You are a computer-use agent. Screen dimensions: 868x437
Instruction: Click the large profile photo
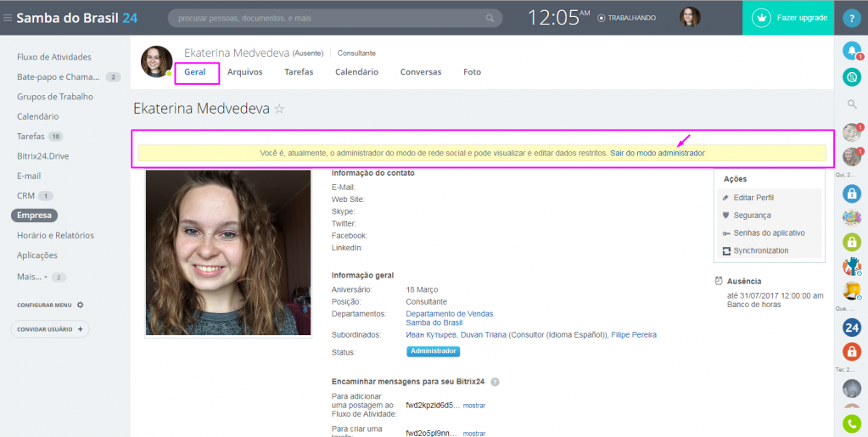[228, 253]
